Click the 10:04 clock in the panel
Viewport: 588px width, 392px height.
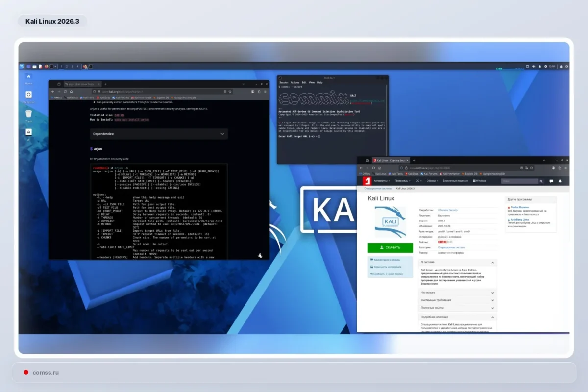(x=552, y=66)
